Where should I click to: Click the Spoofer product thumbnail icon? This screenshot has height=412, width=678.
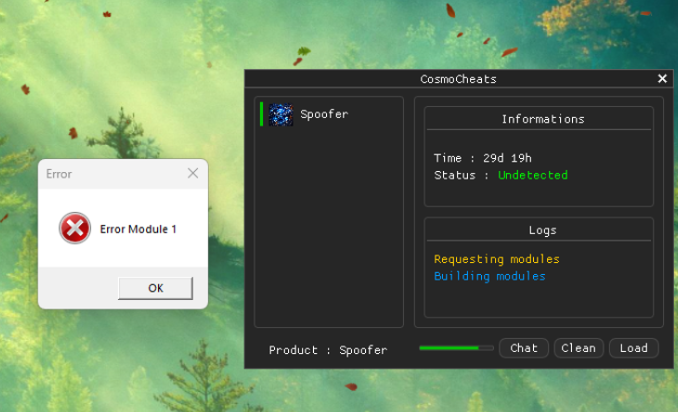(281, 115)
